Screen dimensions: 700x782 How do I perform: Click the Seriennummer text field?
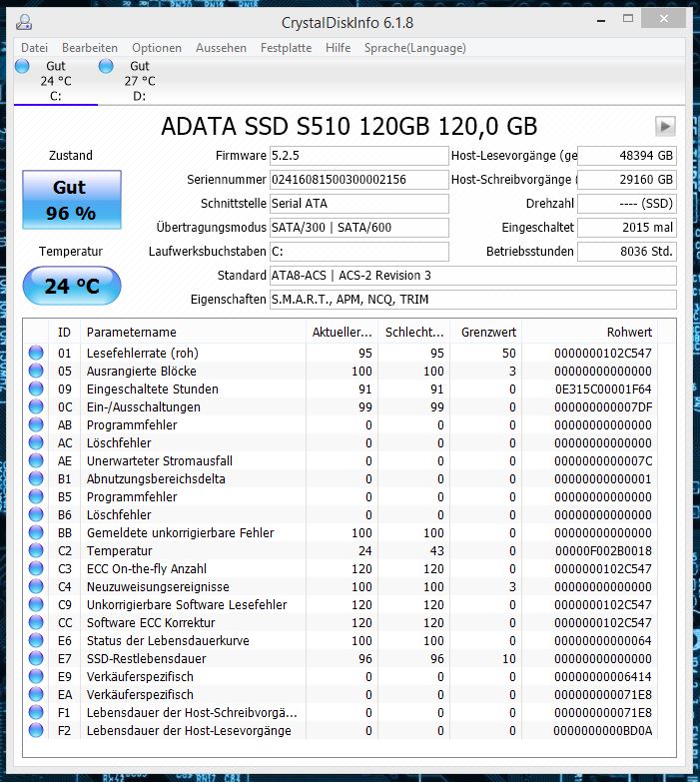tap(358, 180)
